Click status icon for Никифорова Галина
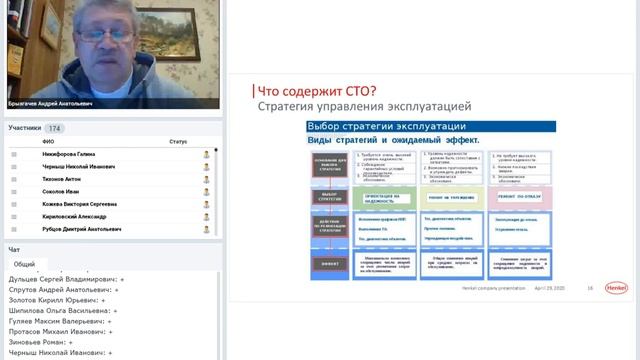 tap(207, 154)
